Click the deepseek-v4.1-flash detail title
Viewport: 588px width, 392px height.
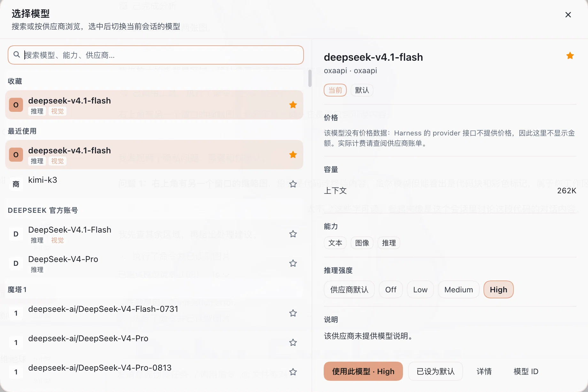[373, 57]
